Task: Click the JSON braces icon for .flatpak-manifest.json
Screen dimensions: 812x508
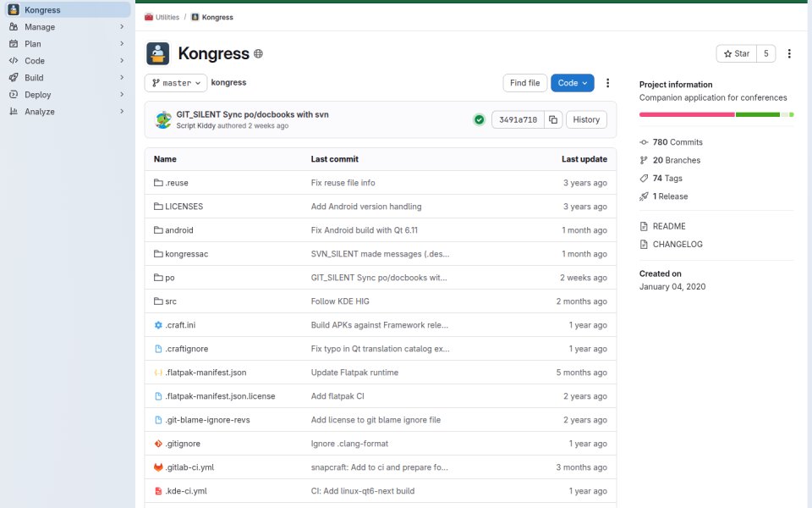Action: (158, 373)
